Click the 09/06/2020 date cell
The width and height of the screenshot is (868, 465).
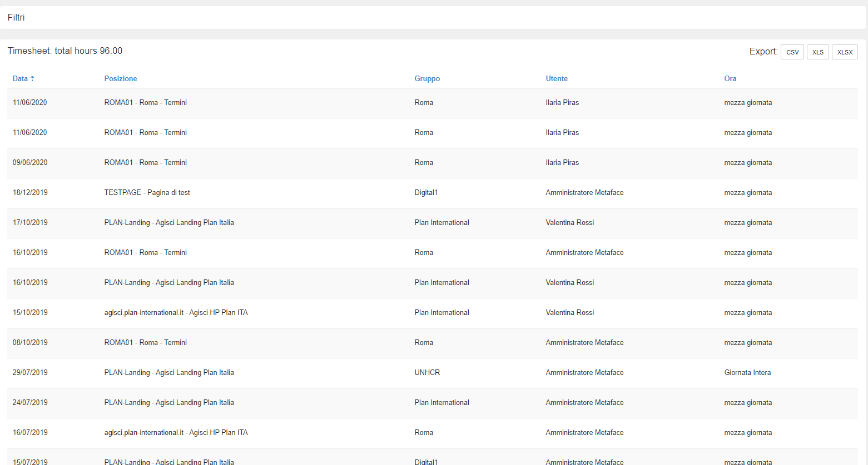pos(30,163)
